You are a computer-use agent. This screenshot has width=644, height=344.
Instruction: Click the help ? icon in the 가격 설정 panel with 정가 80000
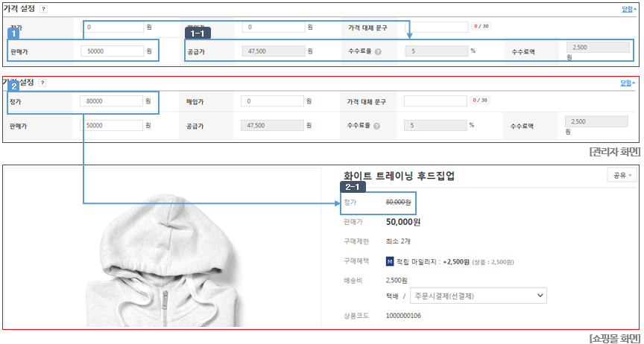click(42, 83)
